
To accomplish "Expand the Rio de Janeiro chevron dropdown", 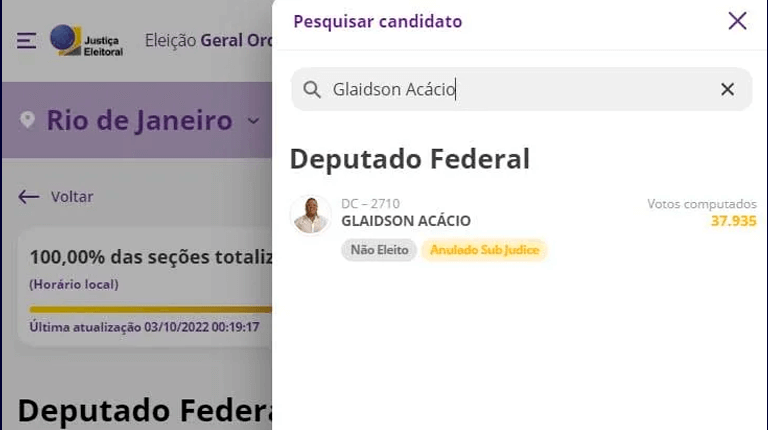I will (x=253, y=120).
